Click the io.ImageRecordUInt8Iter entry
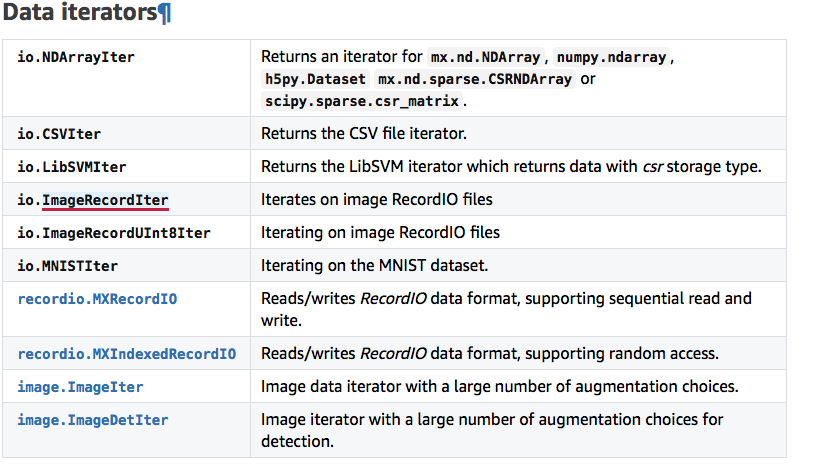Screen dimensions: 825x472 coord(113,233)
